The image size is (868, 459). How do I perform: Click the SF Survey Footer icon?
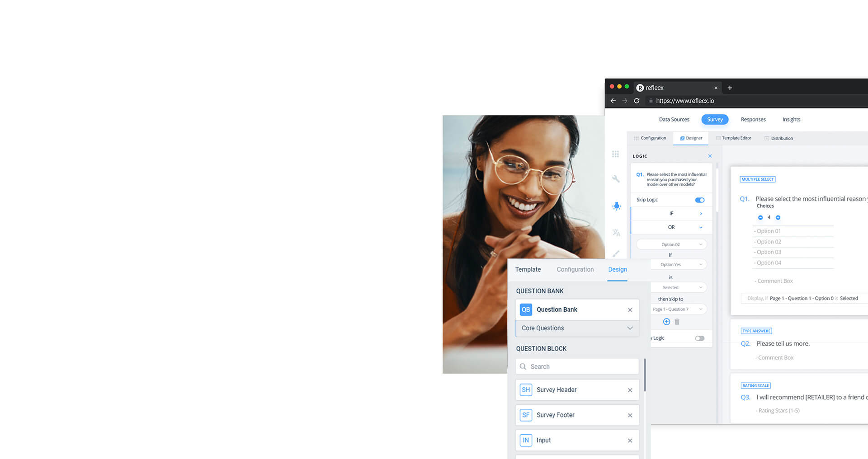[x=526, y=415]
